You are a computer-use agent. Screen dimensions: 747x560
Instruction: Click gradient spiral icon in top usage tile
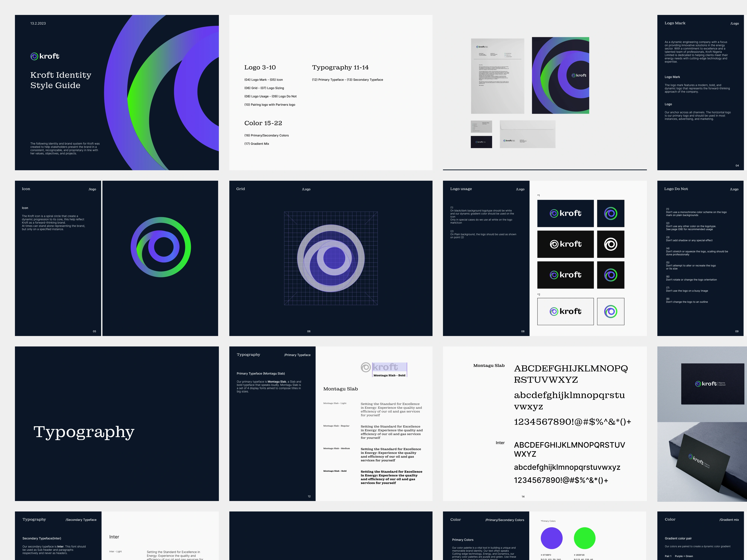coord(610,213)
